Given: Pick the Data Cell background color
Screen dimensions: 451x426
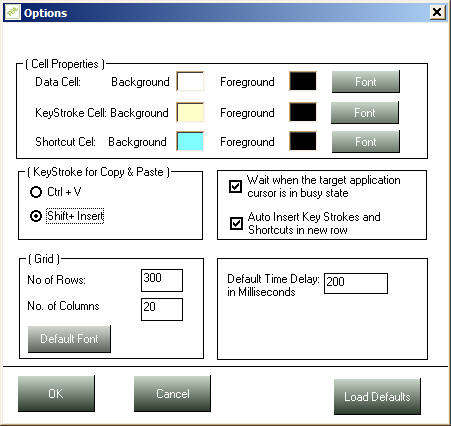Looking at the screenshot, I should [x=190, y=81].
